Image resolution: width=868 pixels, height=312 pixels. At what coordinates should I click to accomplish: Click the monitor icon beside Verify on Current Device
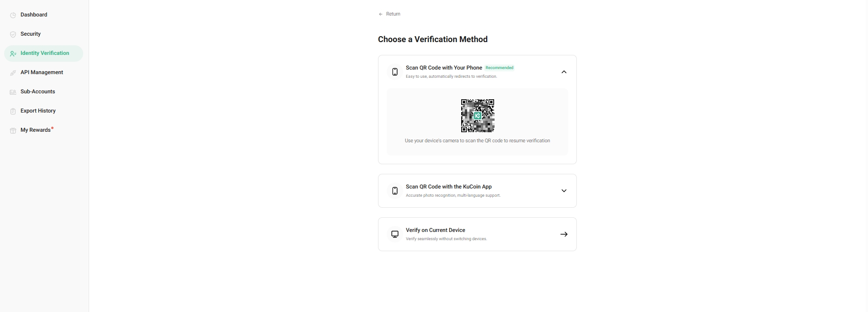coord(395,234)
